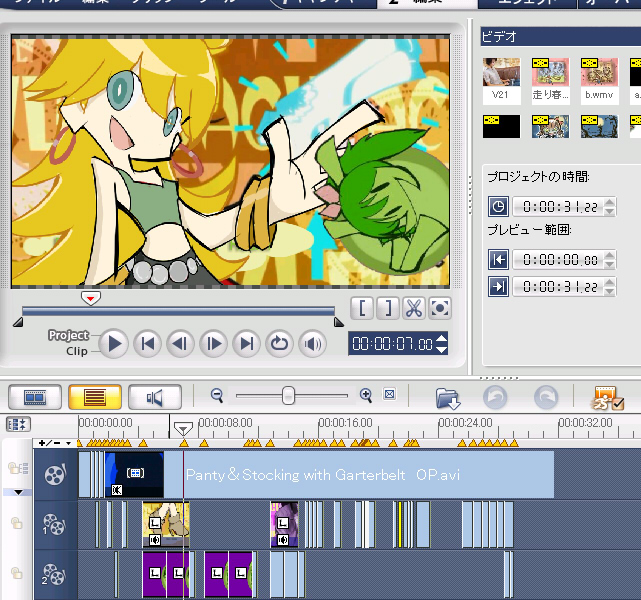Open the preview volume control
The width and height of the screenshot is (641, 600).
click(x=313, y=344)
